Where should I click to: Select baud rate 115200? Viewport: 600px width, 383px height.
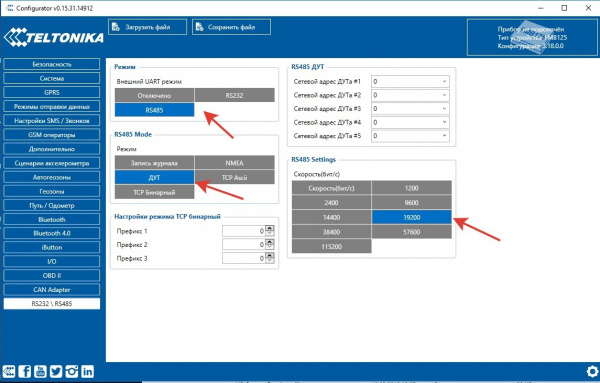point(331,246)
